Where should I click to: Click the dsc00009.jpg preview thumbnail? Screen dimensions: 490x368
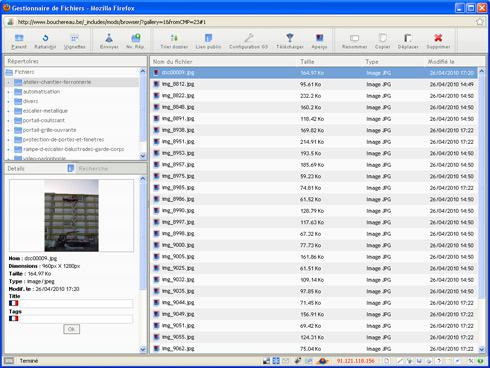click(x=71, y=215)
